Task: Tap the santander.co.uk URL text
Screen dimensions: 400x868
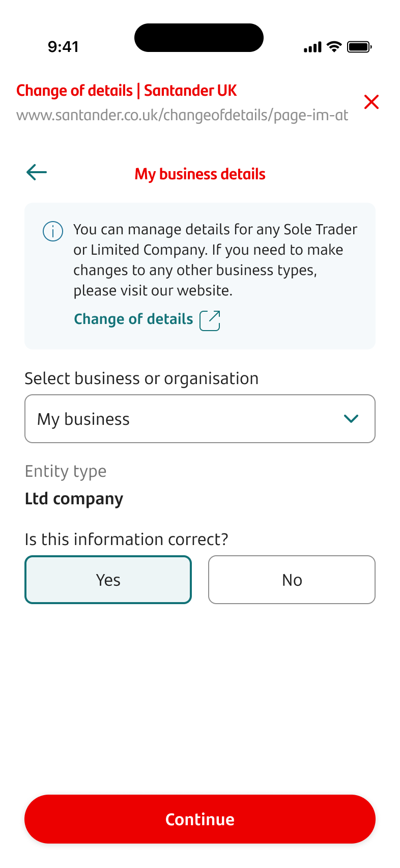Action: (182, 115)
